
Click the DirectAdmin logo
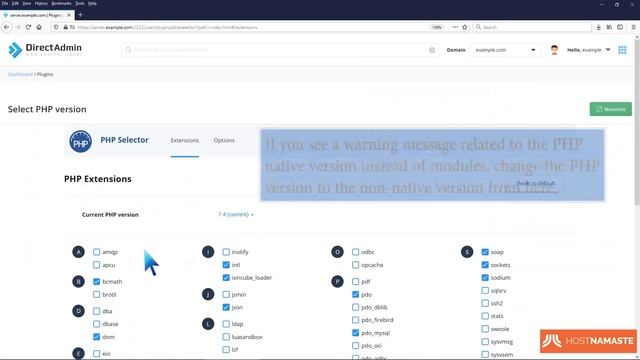coord(45,50)
